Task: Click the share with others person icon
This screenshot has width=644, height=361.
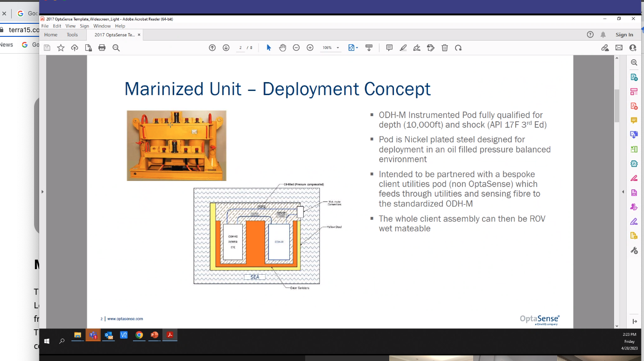Action: coord(633,48)
